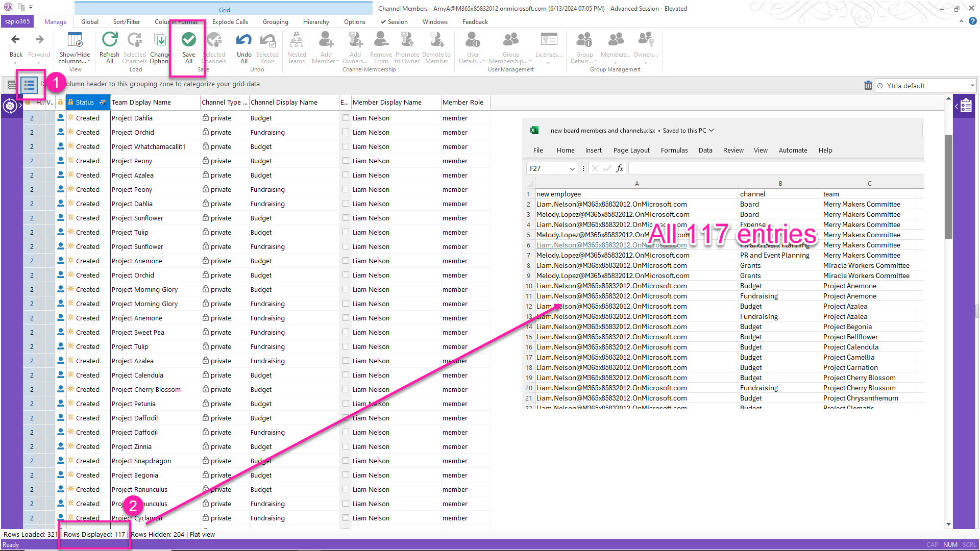Sort by Team Display Name column header
Image resolution: width=980 pixels, height=551 pixels.
point(155,103)
